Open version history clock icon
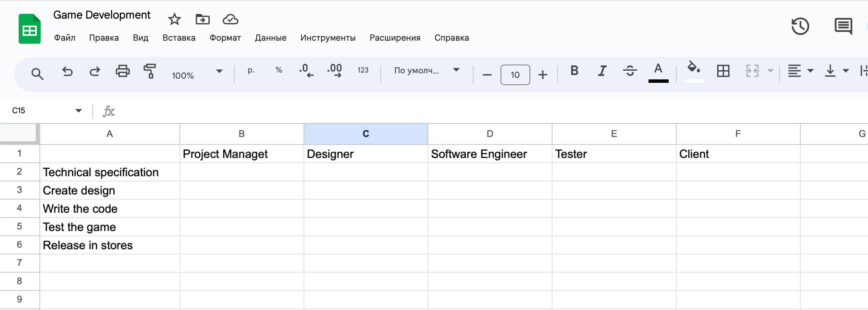This screenshot has width=868, height=310. coord(800,26)
